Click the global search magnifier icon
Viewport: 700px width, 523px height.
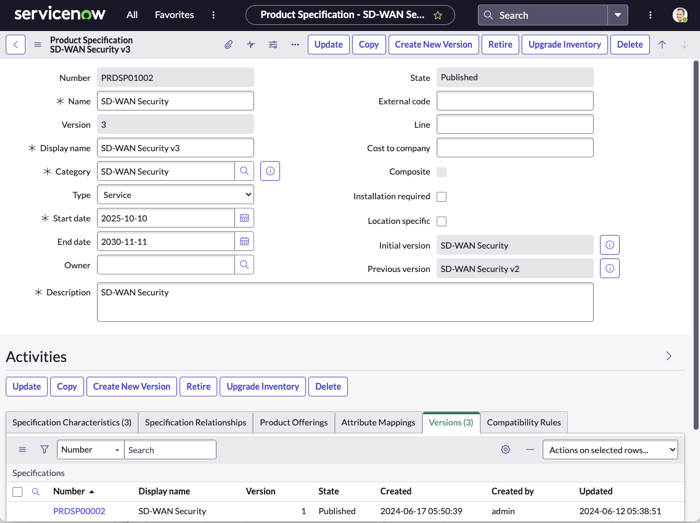(488, 15)
